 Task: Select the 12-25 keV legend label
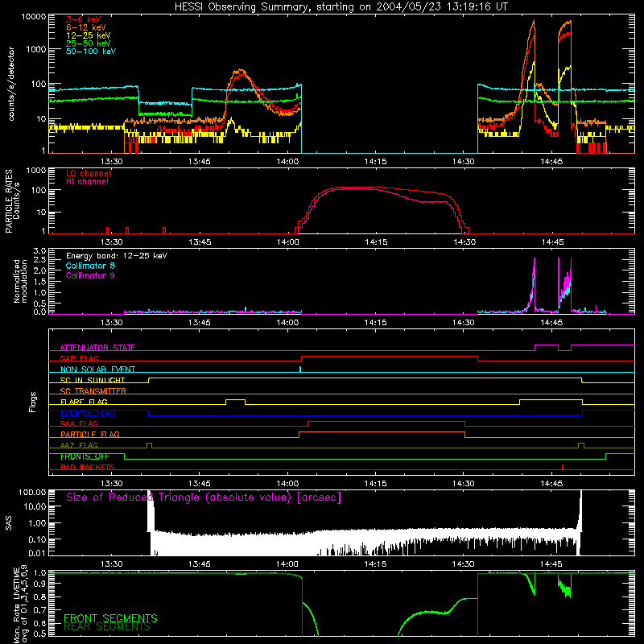pyautogui.click(x=88, y=35)
